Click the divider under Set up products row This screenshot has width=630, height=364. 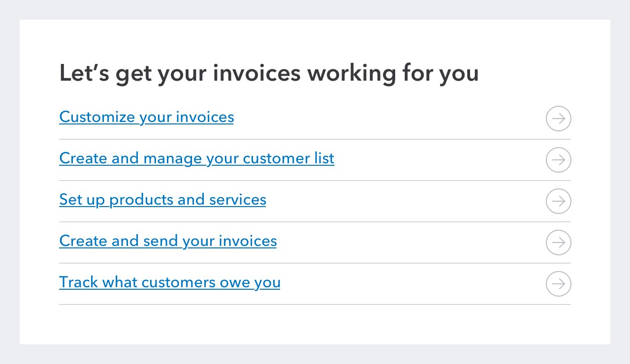pyautogui.click(x=315, y=222)
